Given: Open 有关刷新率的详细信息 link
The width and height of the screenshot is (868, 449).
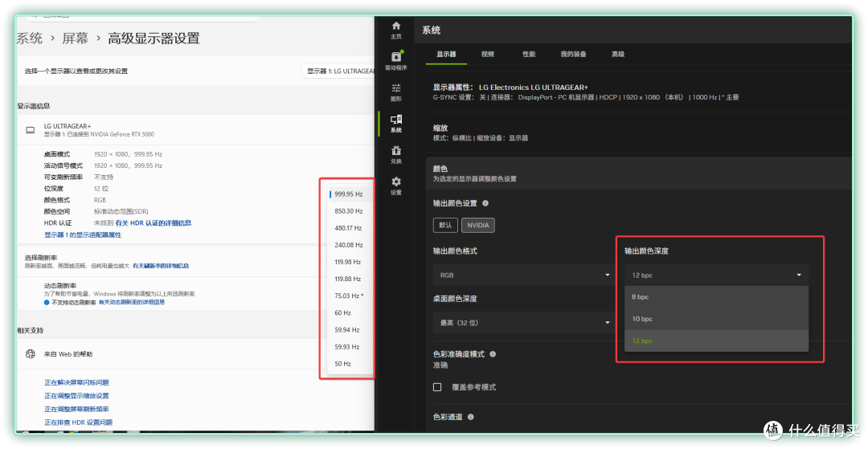Looking at the screenshot, I should [x=161, y=266].
